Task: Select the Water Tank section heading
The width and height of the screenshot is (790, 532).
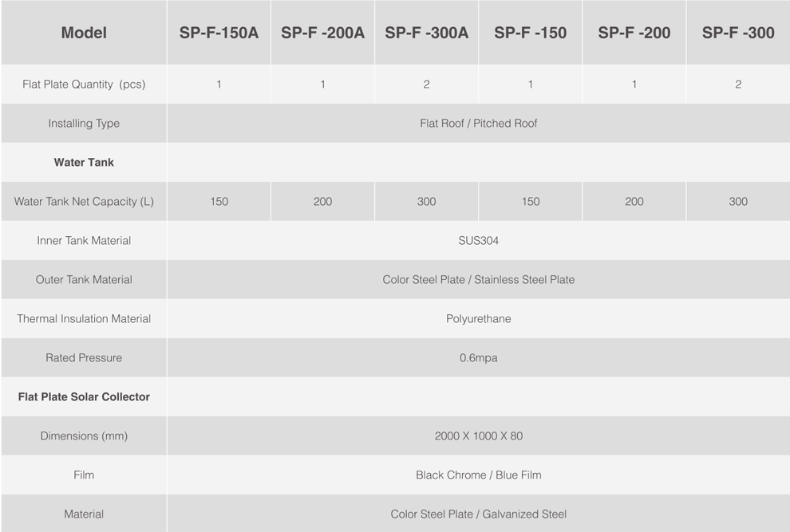Action: pos(84,162)
